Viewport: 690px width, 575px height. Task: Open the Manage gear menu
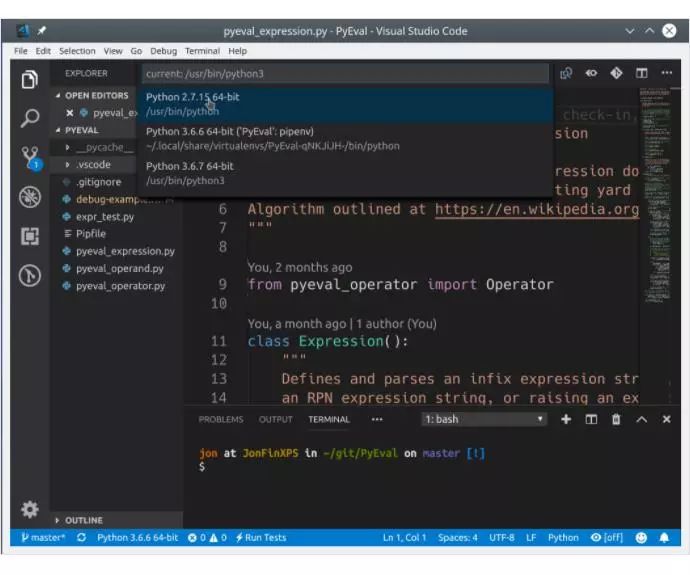29,509
